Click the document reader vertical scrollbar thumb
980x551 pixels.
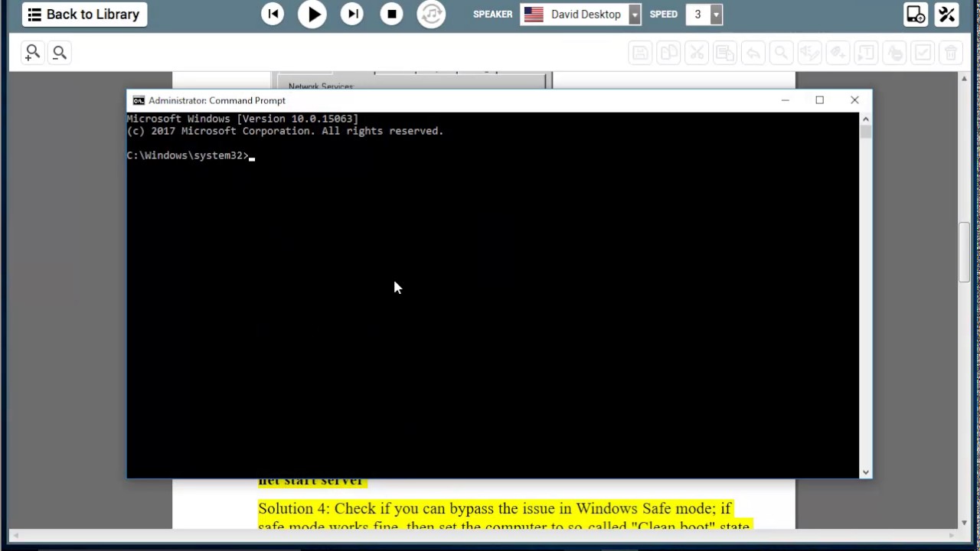tap(965, 253)
